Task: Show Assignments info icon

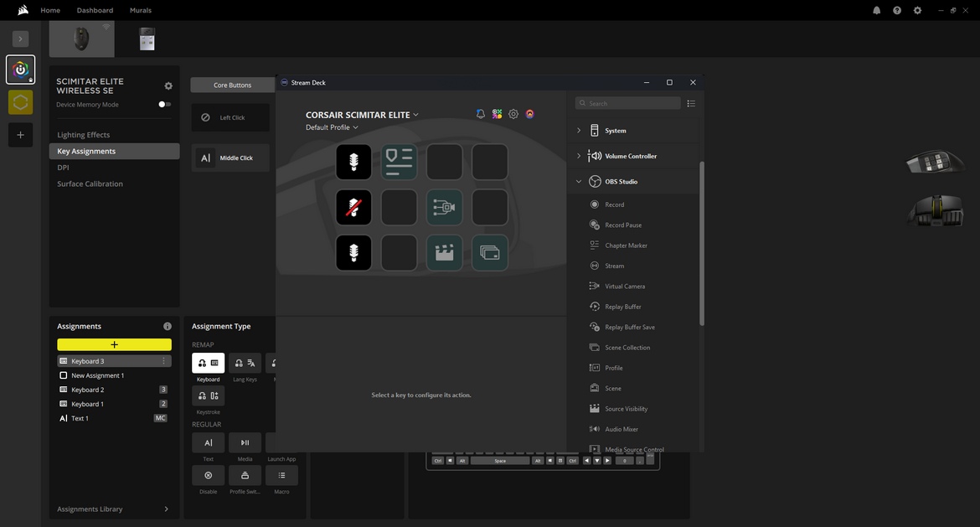Action: [x=168, y=326]
